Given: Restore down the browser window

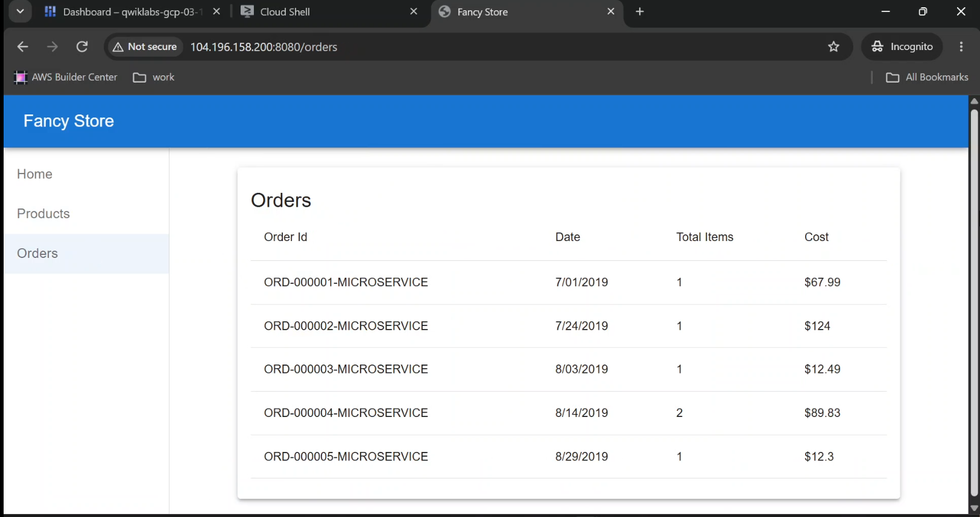Looking at the screenshot, I should (923, 11).
